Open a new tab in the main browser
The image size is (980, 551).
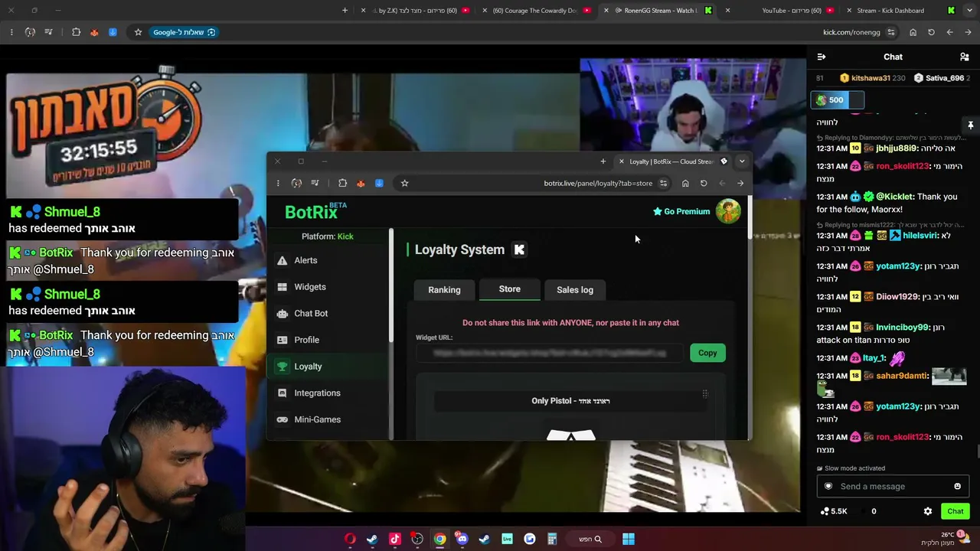[x=345, y=11]
